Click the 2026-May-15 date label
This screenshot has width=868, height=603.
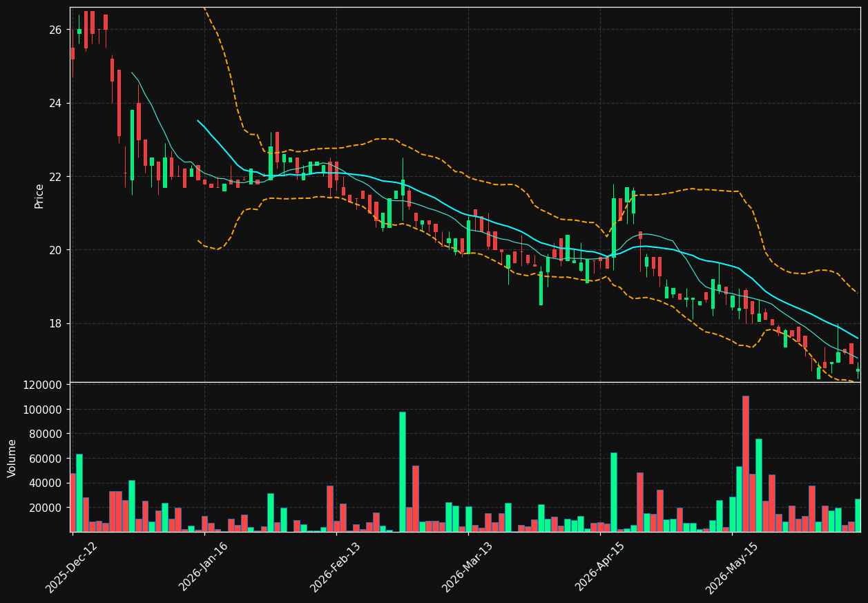(732, 568)
